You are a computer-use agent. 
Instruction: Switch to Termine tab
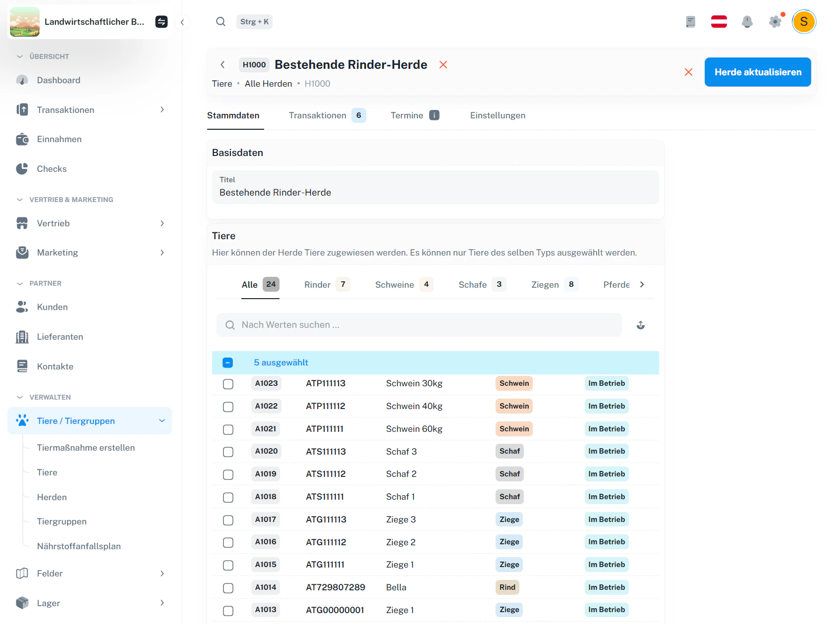point(415,115)
